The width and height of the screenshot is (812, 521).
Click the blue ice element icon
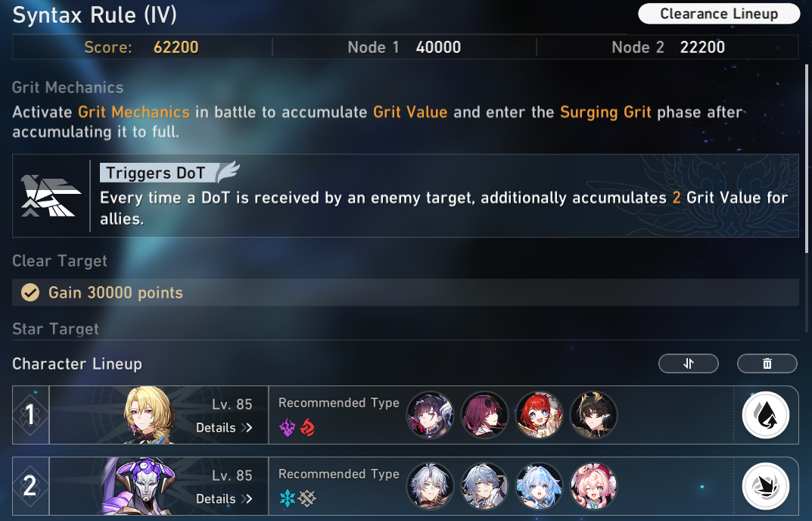point(288,499)
